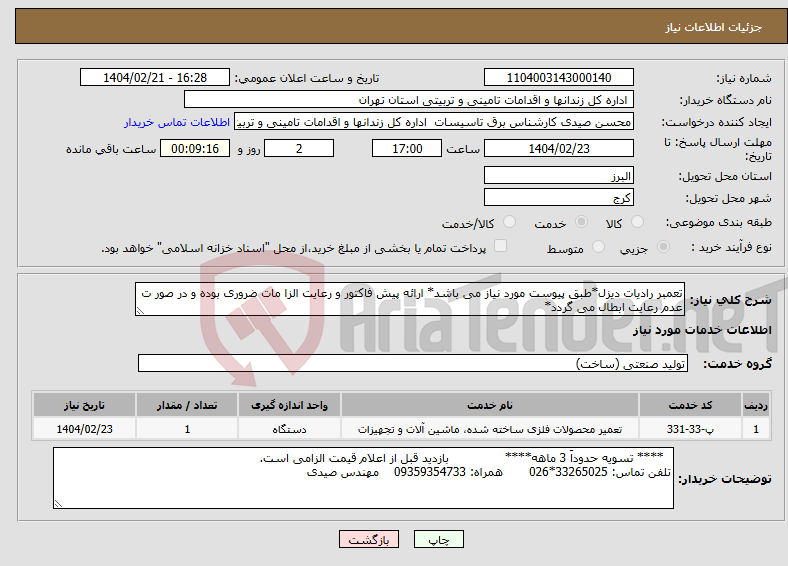Select the کالا radio button
The height and width of the screenshot is (566, 788).
pos(637,222)
